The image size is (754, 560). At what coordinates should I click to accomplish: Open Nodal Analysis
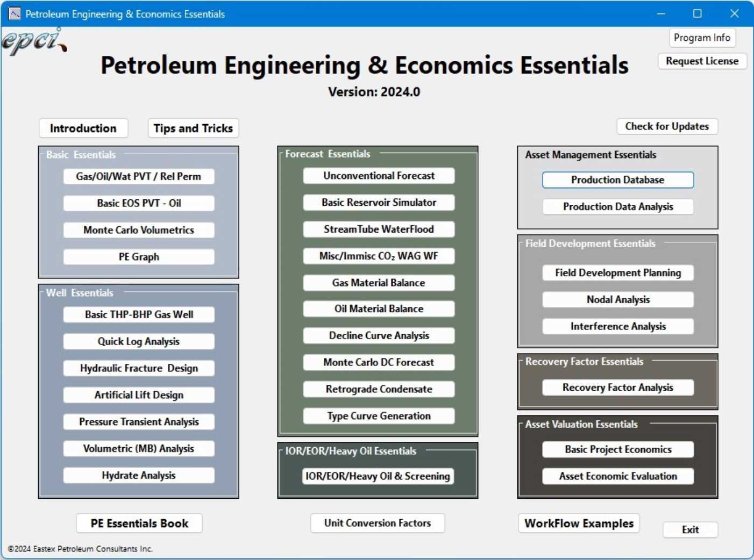(x=618, y=300)
